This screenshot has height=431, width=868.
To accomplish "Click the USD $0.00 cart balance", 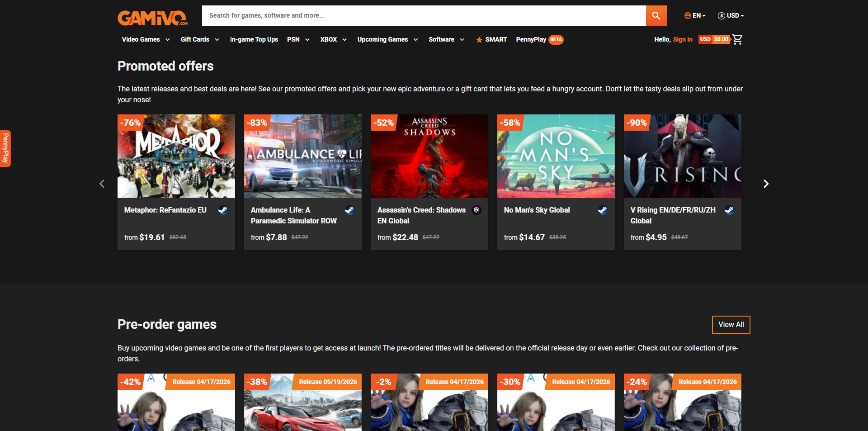I will coord(714,39).
